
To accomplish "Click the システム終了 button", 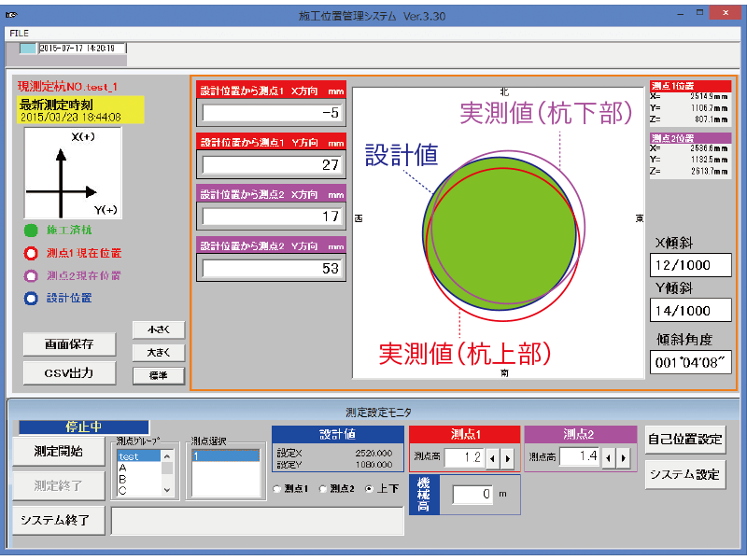I will pyautogui.click(x=59, y=520).
